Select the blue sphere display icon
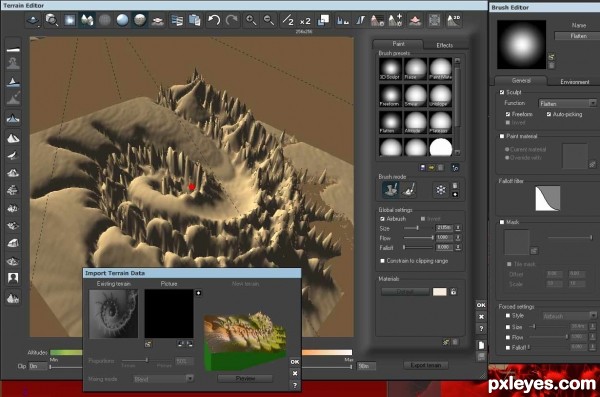600x397 pixels. tap(122, 20)
